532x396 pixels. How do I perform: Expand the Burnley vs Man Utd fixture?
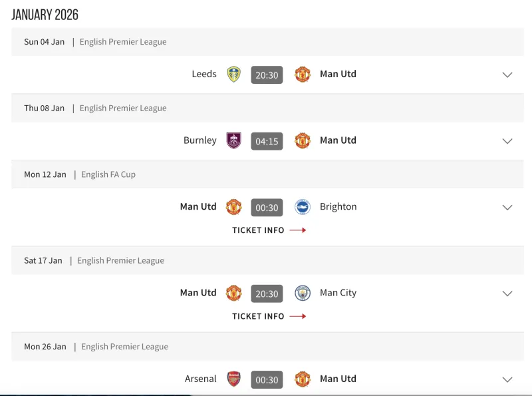click(x=507, y=140)
